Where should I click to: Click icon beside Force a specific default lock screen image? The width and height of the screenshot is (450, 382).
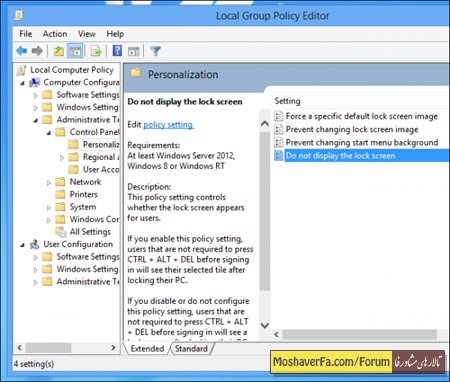(x=278, y=116)
